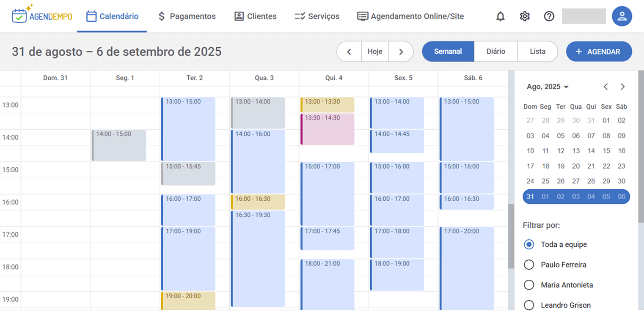644x311 pixels.
Task: Open the settings gear
Action: (525, 16)
